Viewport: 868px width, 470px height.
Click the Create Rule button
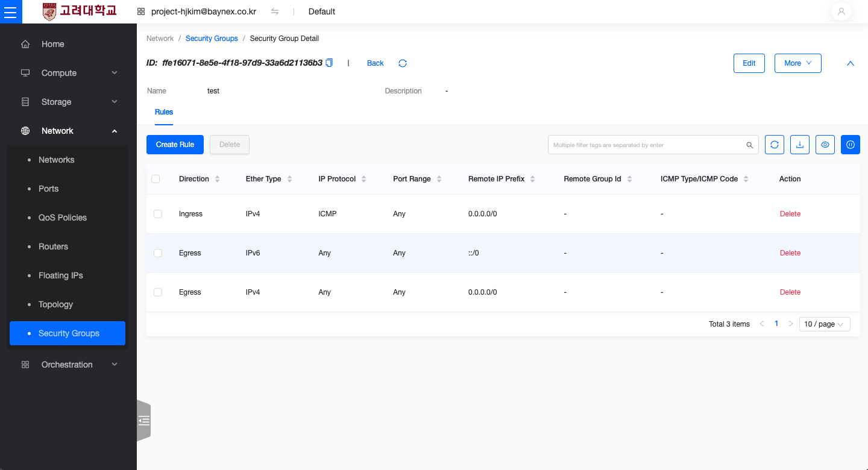(175, 145)
